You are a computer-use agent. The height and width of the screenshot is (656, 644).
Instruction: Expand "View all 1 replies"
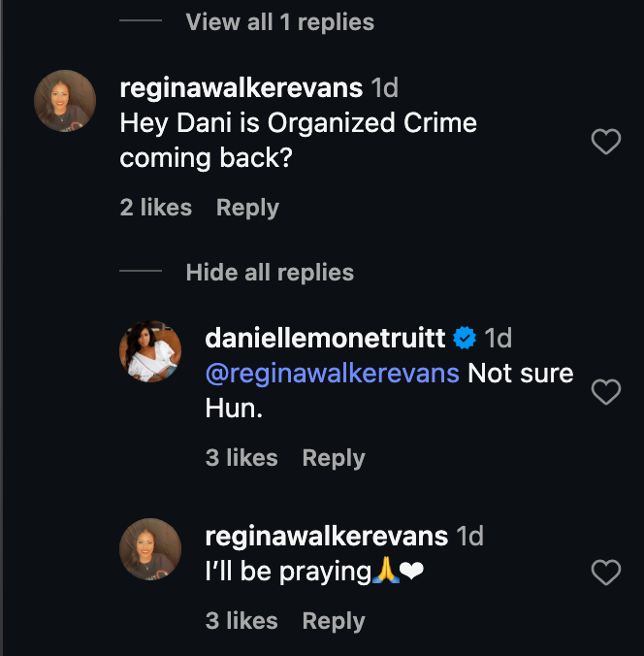point(279,21)
